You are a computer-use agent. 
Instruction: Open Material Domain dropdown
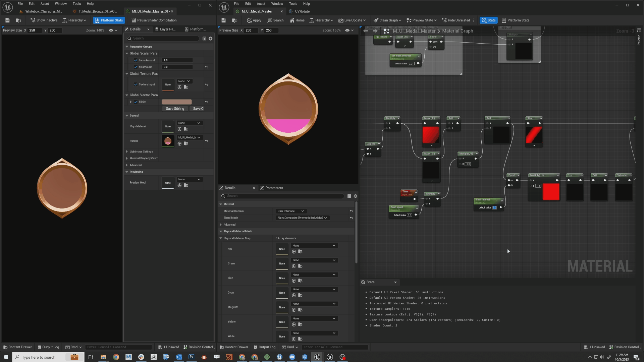(x=290, y=211)
